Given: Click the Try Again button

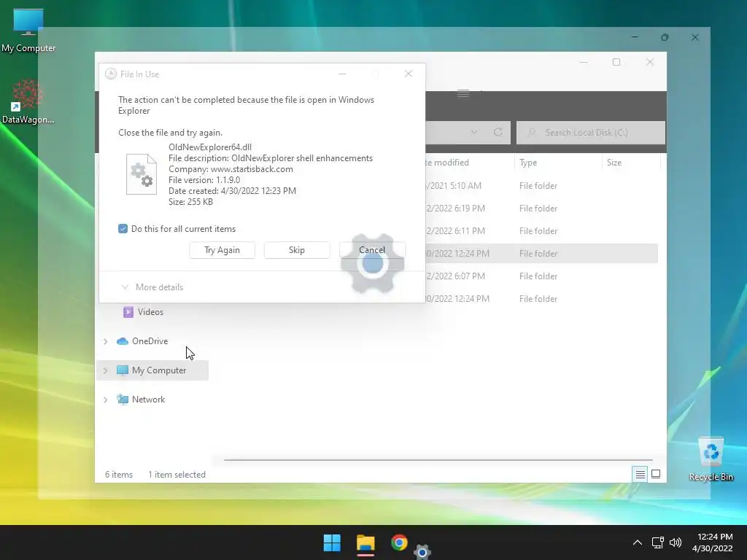Looking at the screenshot, I should (x=222, y=250).
